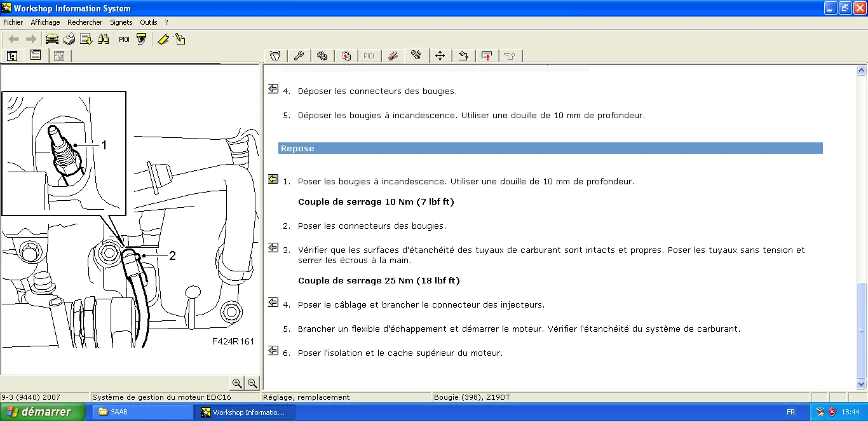The height and width of the screenshot is (422, 868).
Task: Zoom out of the spark plug diagram
Action: tap(252, 383)
